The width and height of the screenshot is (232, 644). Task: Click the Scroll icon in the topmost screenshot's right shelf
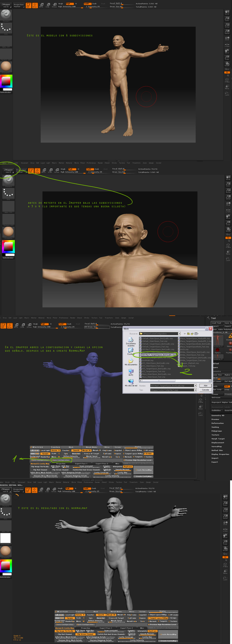227,12
